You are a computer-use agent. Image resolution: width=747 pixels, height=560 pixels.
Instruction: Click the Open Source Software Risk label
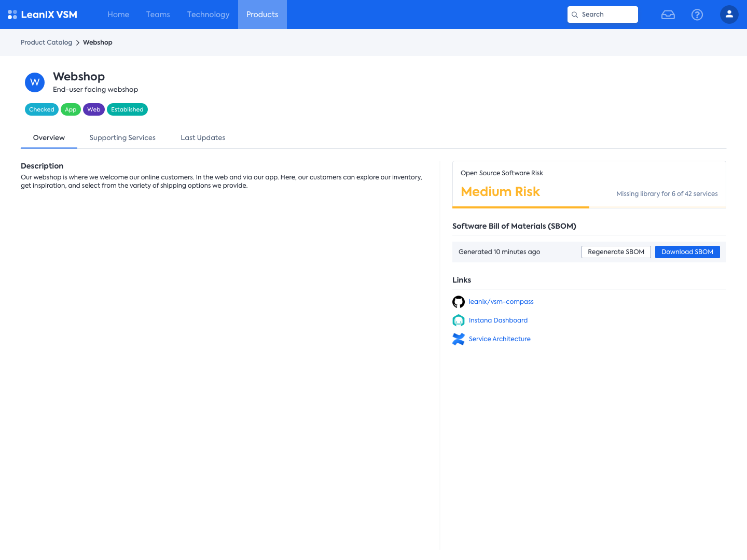pos(502,173)
